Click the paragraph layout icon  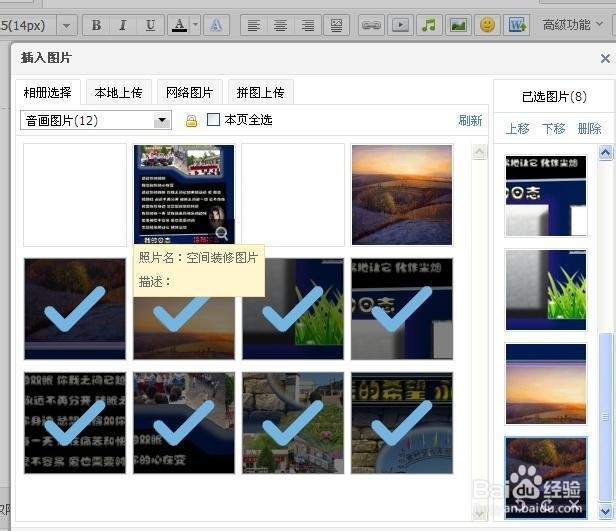pyautogui.click(x=336, y=26)
